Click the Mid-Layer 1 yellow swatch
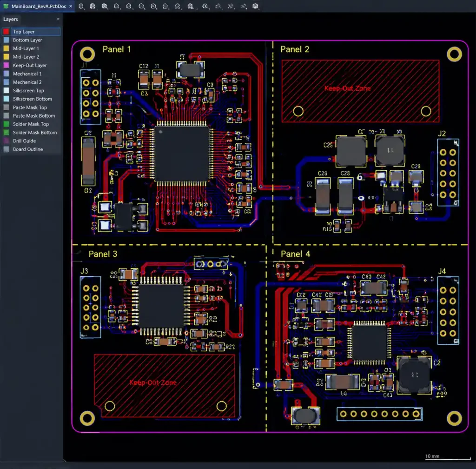Image resolution: width=476 pixels, height=469 pixels. (x=6, y=48)
